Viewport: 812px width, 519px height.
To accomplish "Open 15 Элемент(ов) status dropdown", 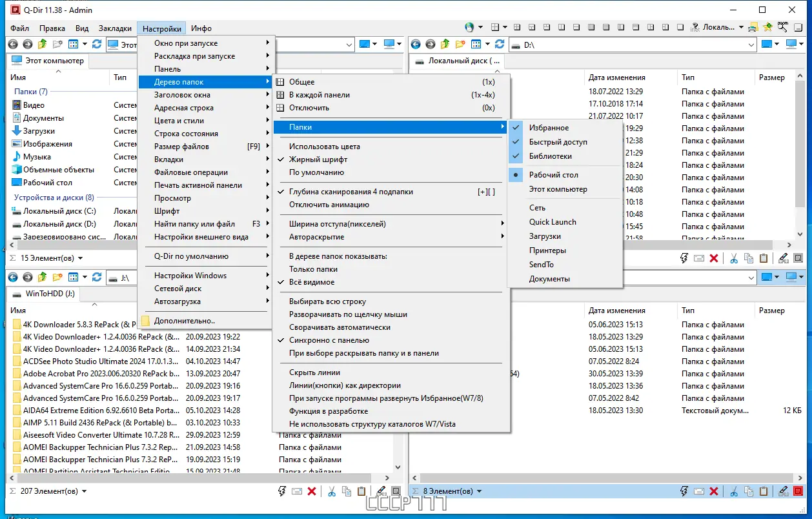I will tap(80, 258).
